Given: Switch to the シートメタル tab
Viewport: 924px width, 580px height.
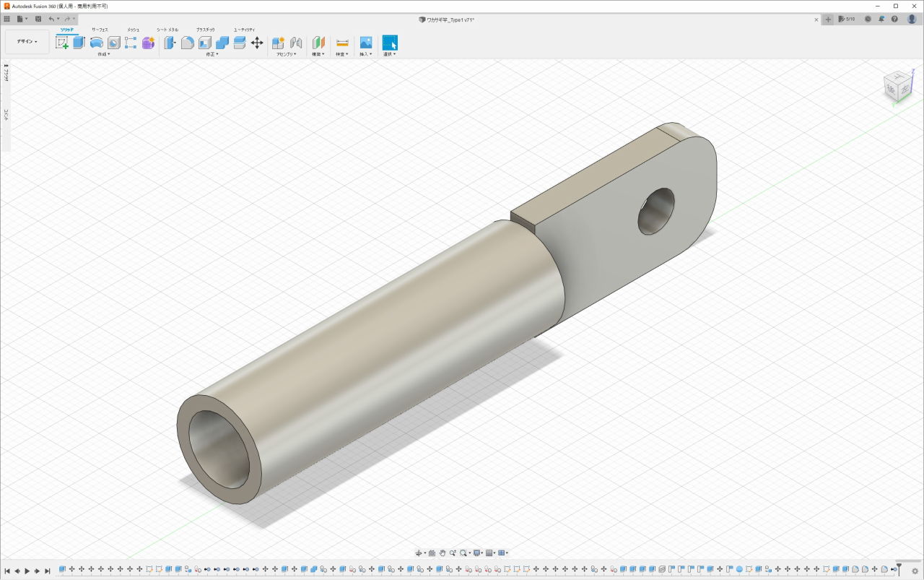Looking at the screenshot, I should coord(167,30).
